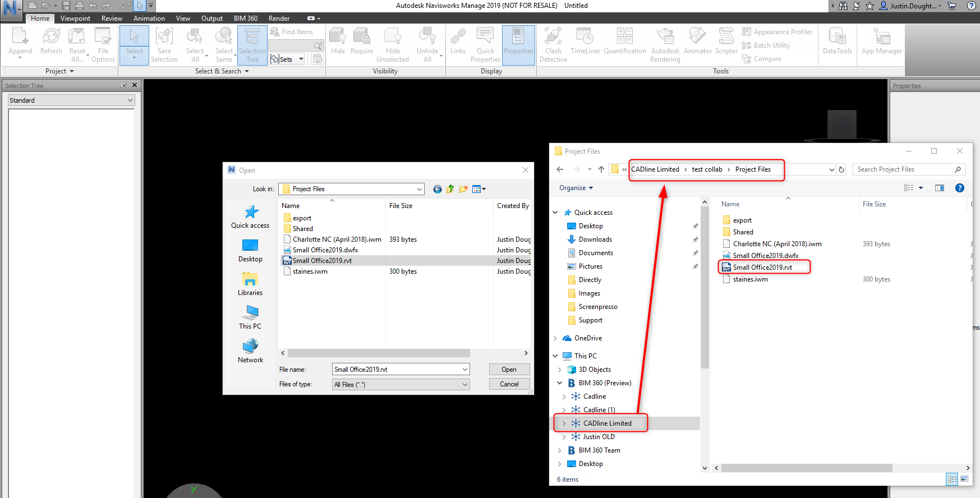Click the Refresh ribbon icon
Screen dimensions: 980x498
(x=51, y=41)
